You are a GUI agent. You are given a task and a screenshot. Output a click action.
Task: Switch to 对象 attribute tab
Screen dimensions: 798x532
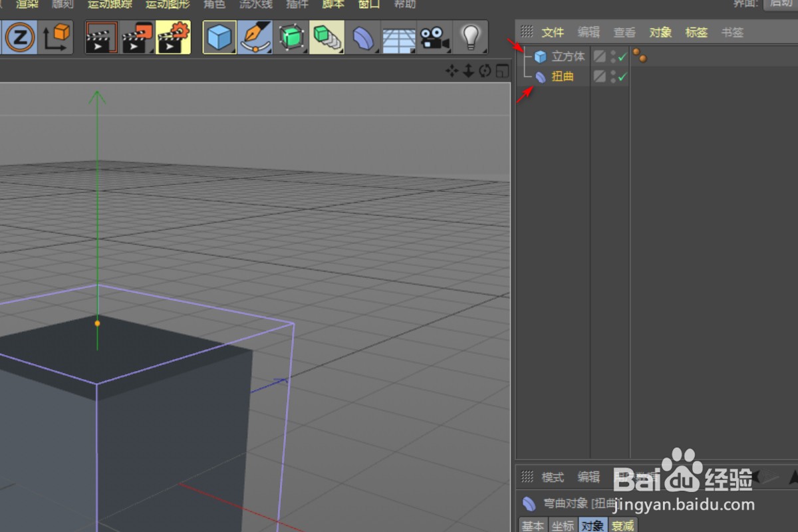pyautogui.click(x=593, y=525)
